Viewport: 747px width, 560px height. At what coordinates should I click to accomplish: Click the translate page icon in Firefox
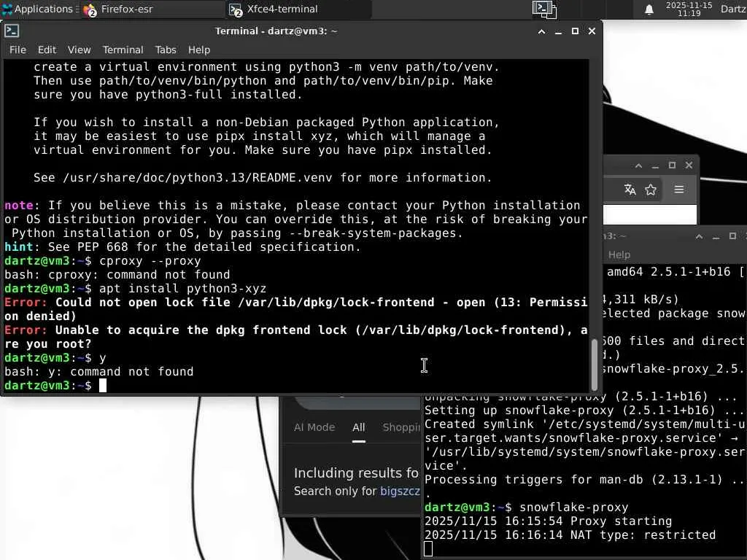630,190
